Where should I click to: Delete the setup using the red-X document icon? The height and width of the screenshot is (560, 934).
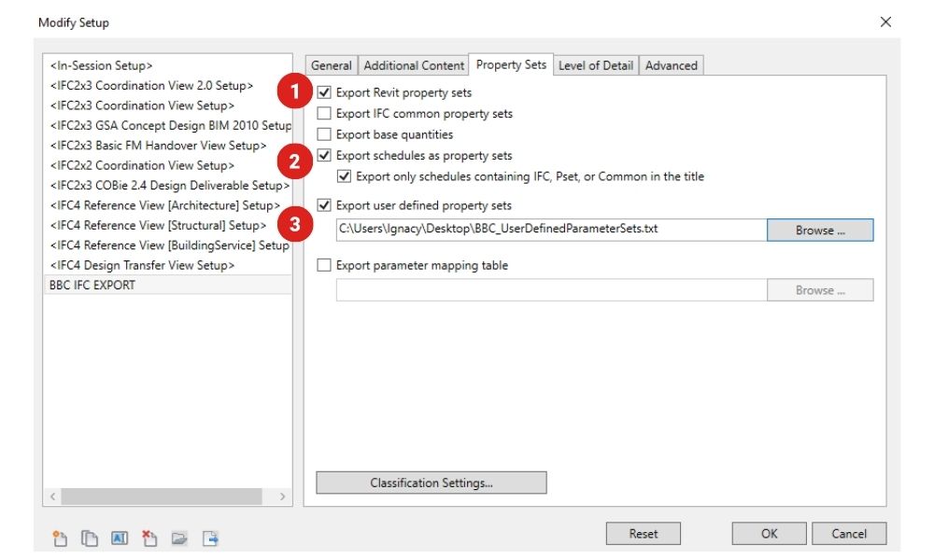click(149, 539)
